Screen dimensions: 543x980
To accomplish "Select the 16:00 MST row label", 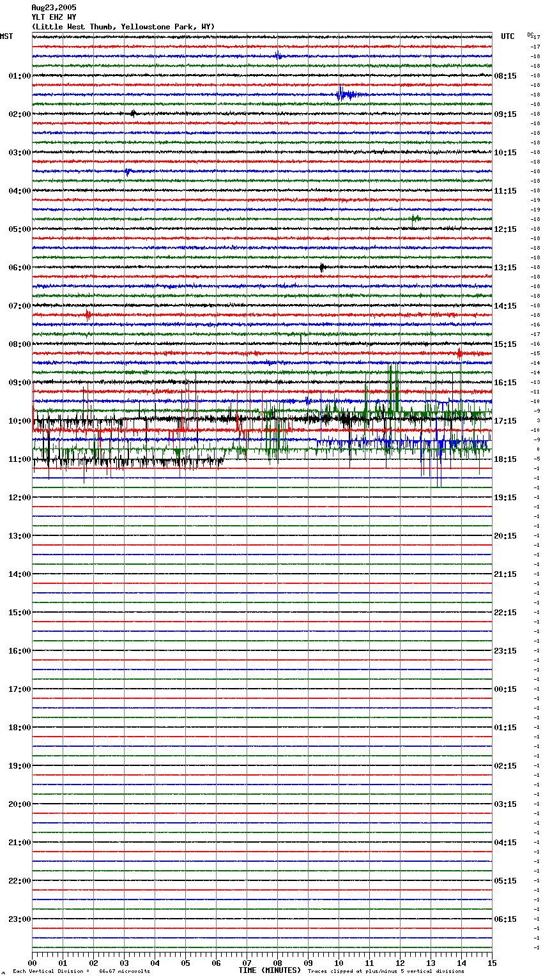I will 20,651.
